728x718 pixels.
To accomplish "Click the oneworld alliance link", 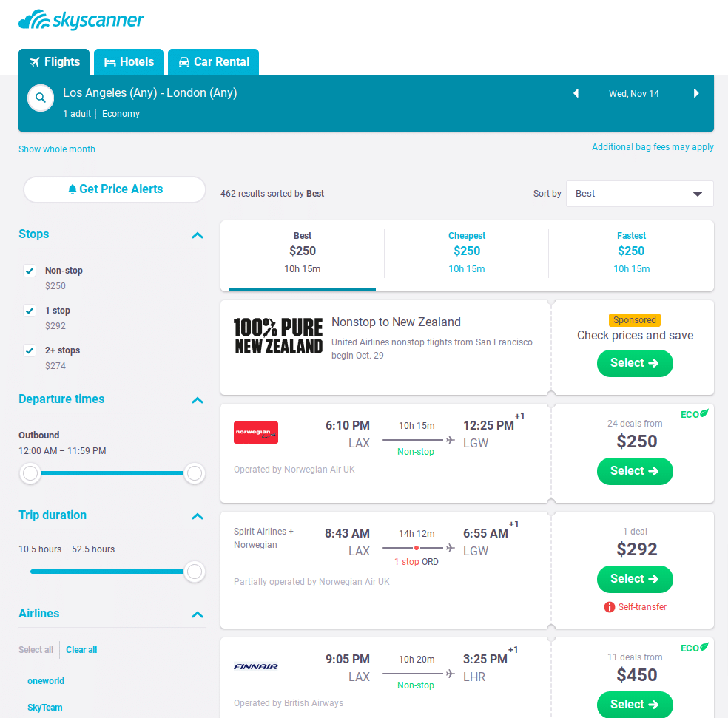I will (x=46, y=681).
